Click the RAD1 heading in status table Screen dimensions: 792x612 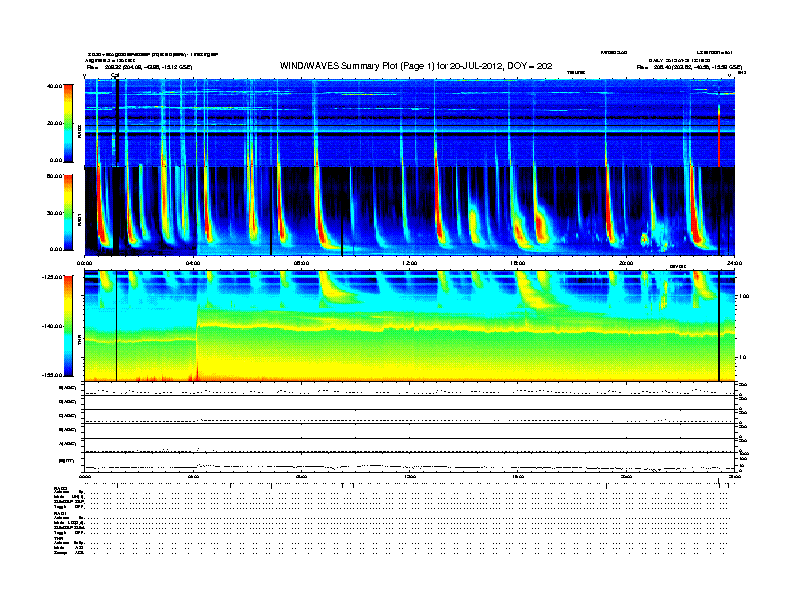(59, 514)
